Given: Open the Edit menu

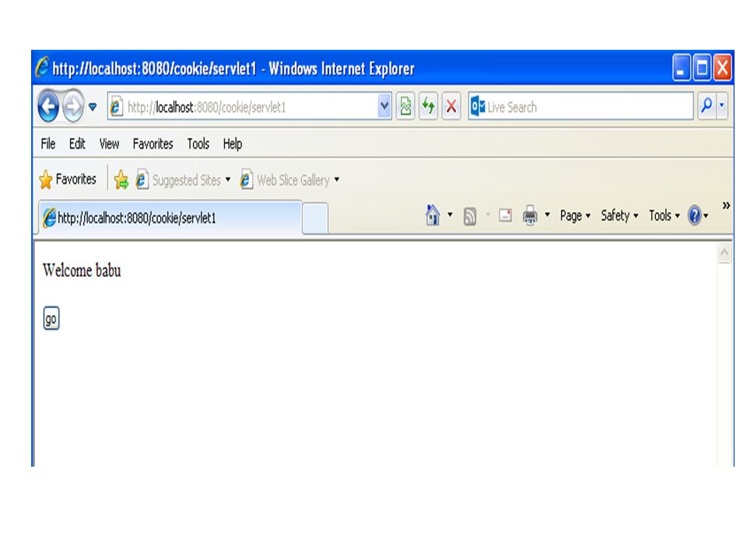Looking at the screenshot, I should [77, 144].
